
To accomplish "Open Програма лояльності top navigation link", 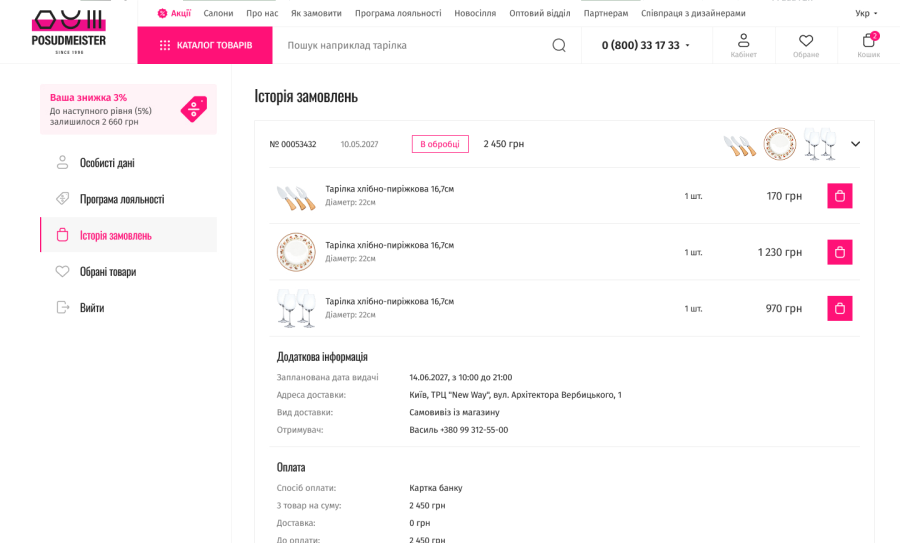I will [398, 13].
